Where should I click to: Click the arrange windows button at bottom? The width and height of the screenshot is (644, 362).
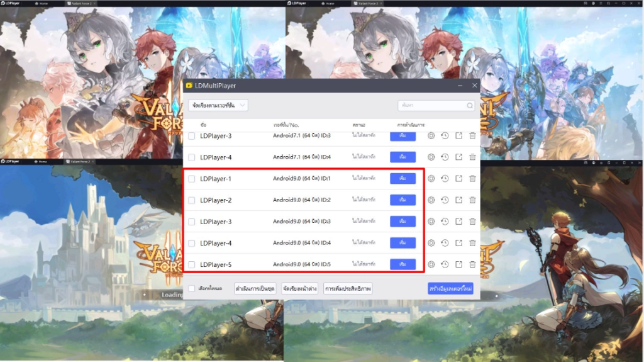coord(300,288)
